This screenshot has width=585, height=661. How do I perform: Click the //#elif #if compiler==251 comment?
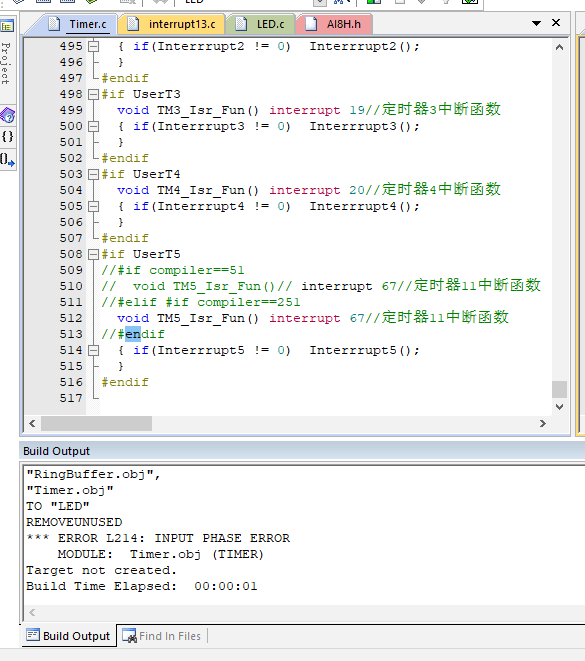tap(201, 302)
